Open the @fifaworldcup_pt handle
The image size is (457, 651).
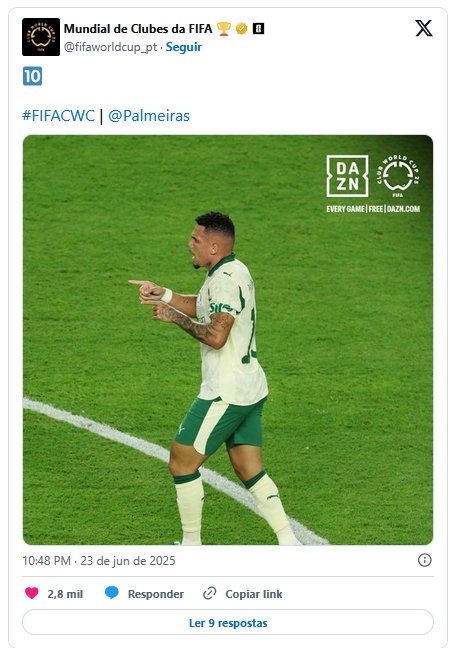pos(110,47)
